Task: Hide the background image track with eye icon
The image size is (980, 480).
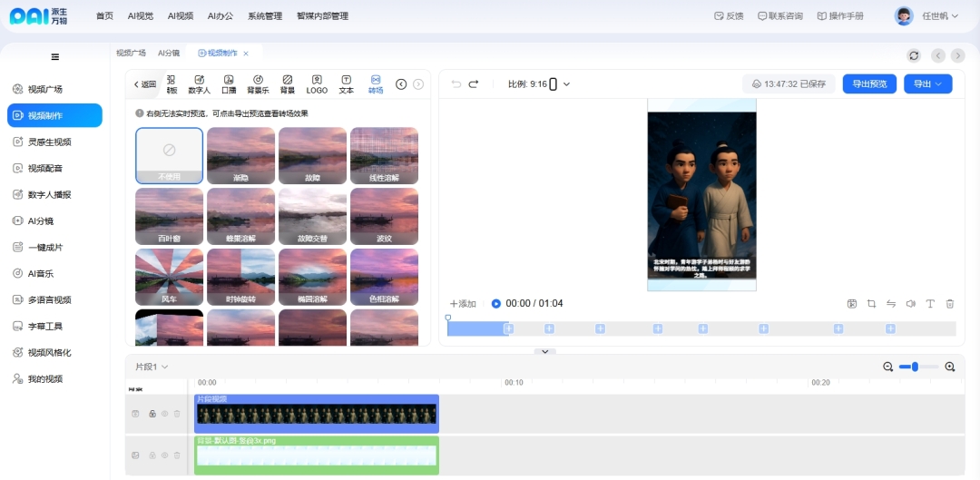Action: pos(165,456)
